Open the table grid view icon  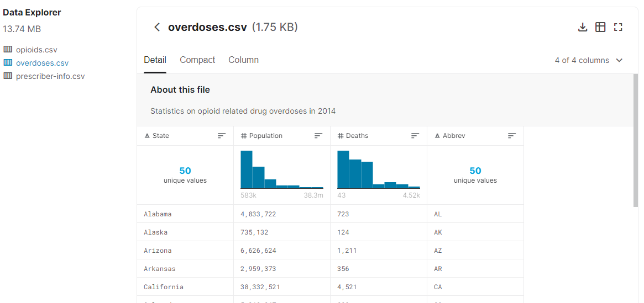point(600,28)
